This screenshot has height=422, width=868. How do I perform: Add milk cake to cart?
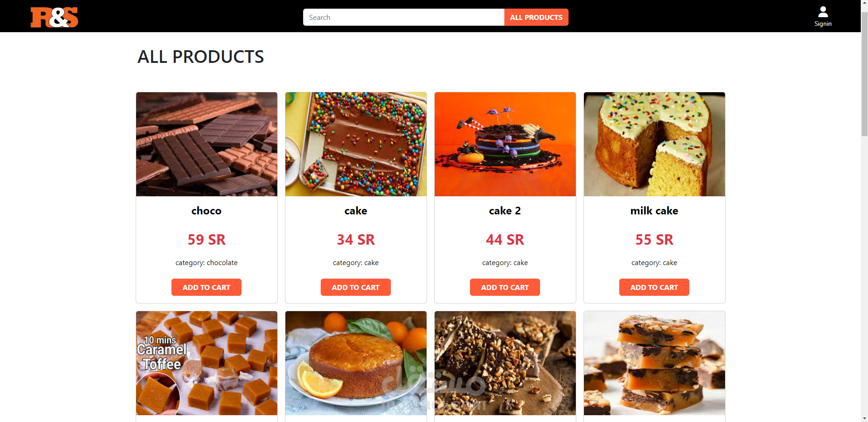(654, 287)
